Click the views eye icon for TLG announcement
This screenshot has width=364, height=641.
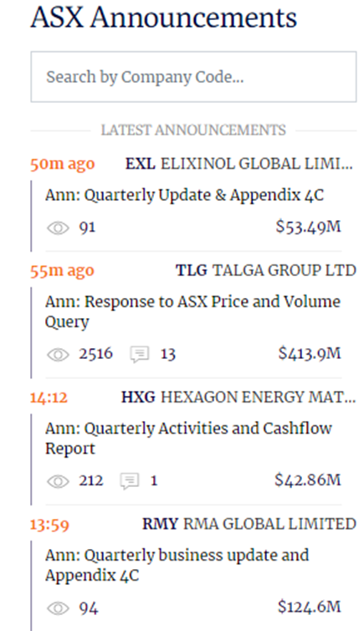(58, 355)
